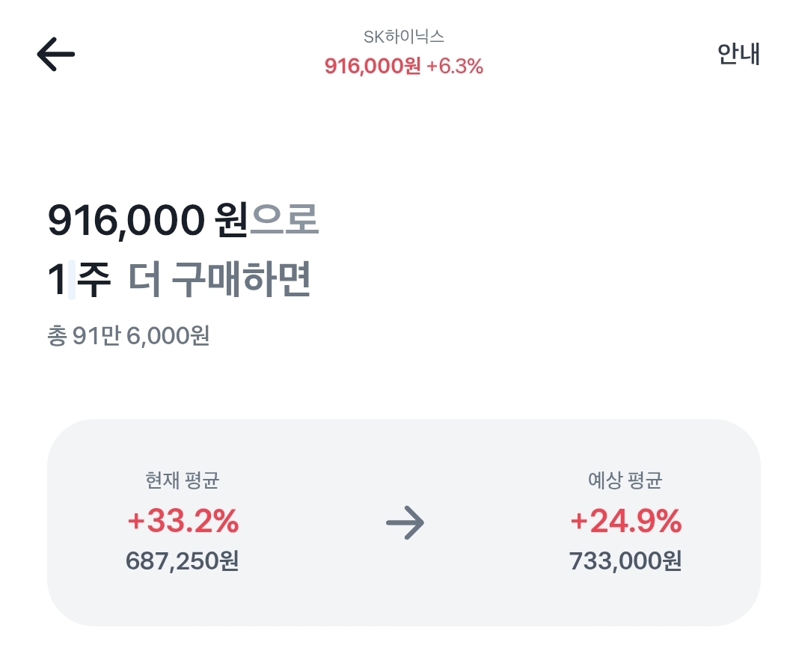Tap the +6.3% daily change in header
Viewport: 787px width, 672px height.
tap(455, 67)
